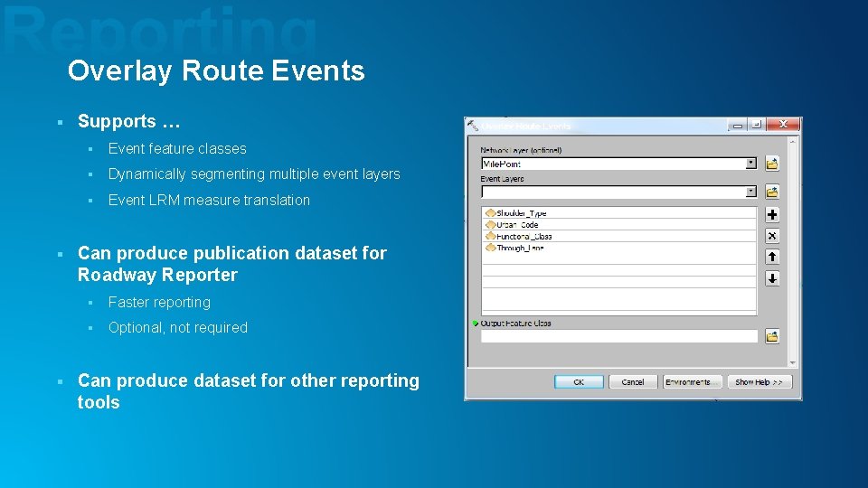
Task: Move selected layer down with arrow
Action: 772,278
